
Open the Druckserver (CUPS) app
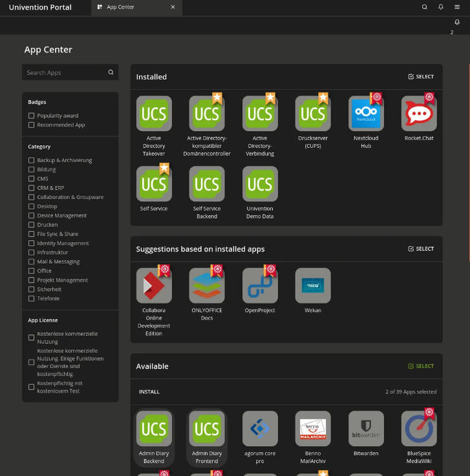[313, 114]
